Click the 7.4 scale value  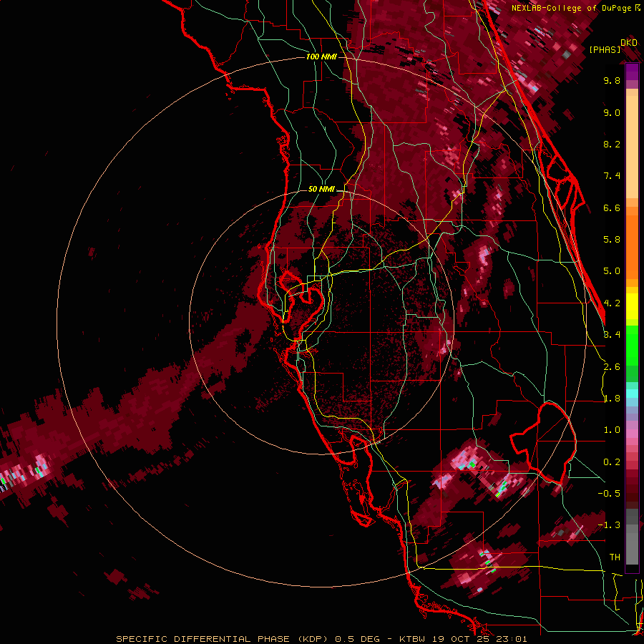click(612, 176)
